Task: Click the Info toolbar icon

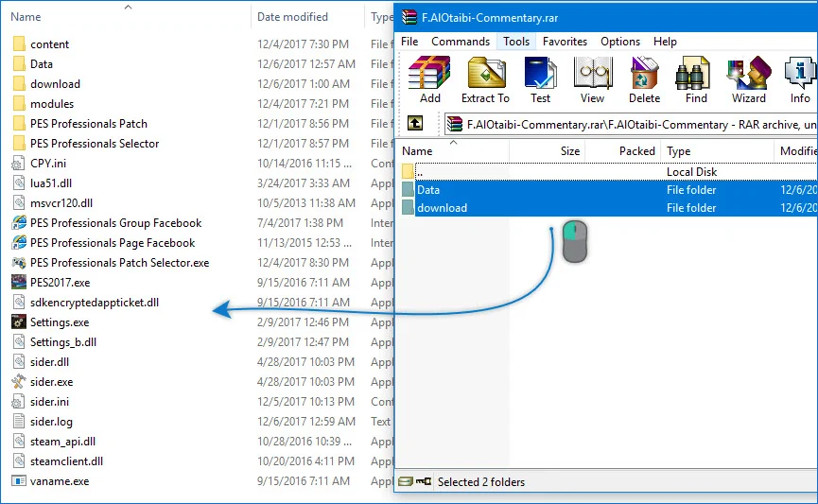Action: (x=800, y=79)
